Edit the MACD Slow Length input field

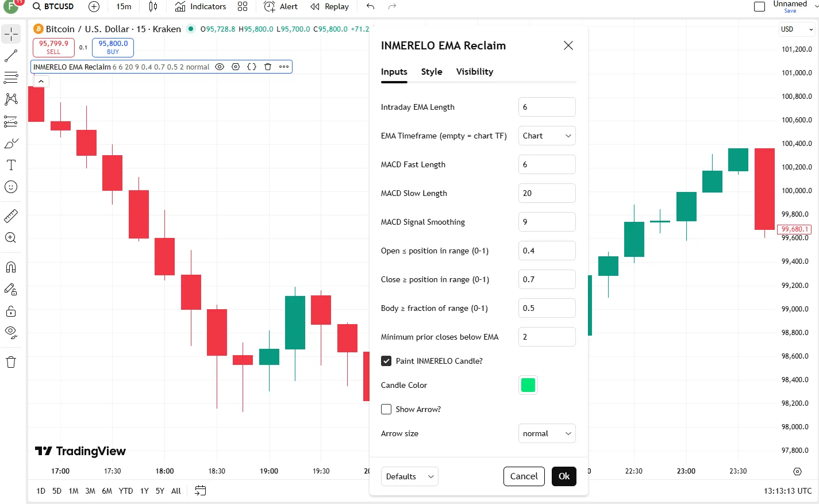point(547,193)
